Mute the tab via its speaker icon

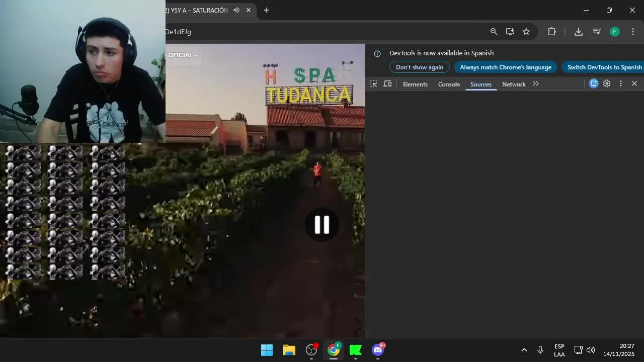(x=236, y=10)
